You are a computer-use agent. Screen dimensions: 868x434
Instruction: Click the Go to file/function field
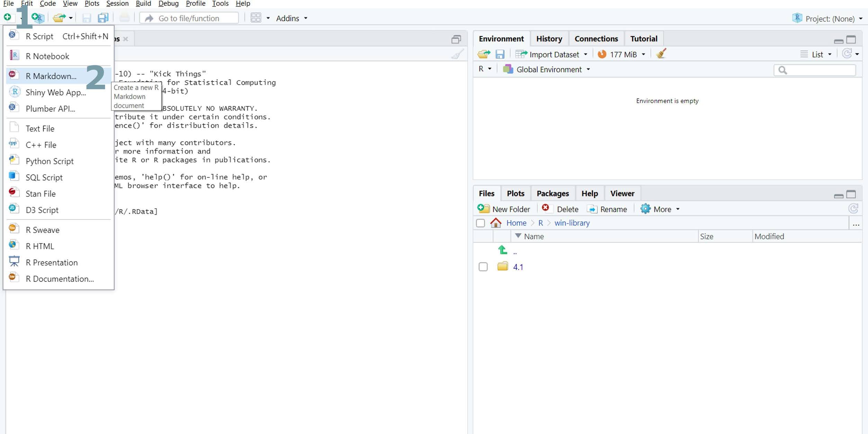189,18
